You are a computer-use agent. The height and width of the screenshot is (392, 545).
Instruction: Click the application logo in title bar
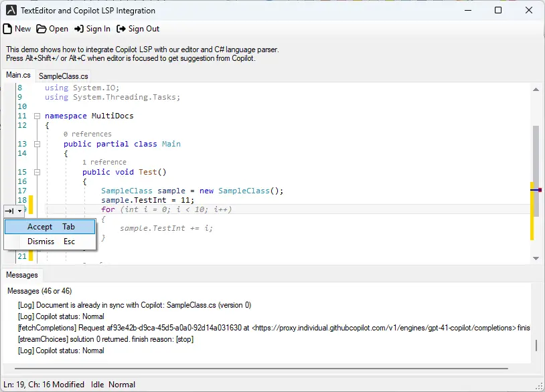(11, 11)
